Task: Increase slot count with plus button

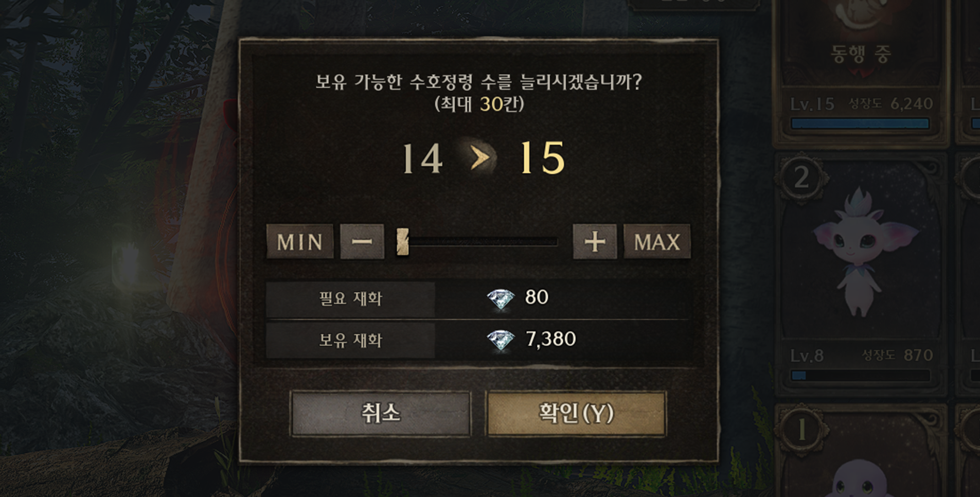Action: 595,241
